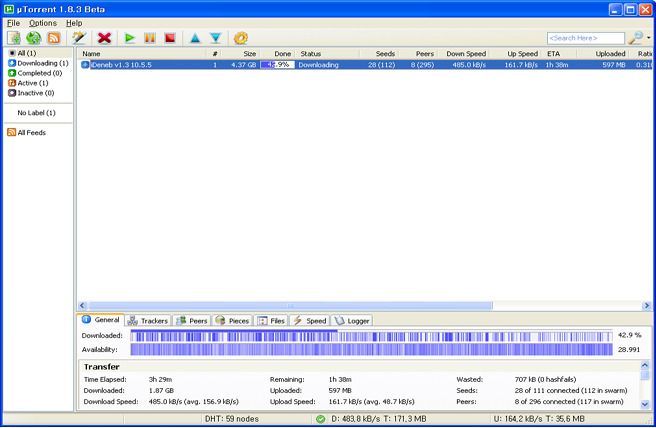Select the iDeneb v1.3 10.5.5 torrent row
The width and height of the screenshot is (656, 428).
(x=365, y=65)
